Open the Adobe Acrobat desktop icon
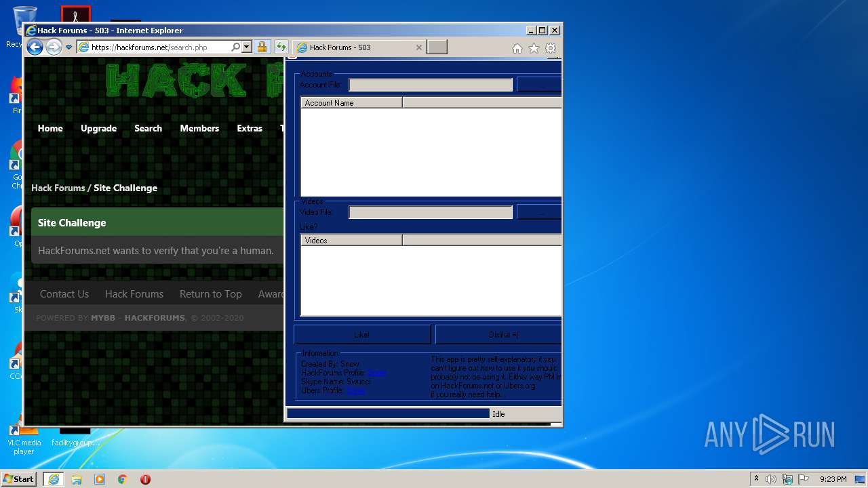 pos(75,14)
